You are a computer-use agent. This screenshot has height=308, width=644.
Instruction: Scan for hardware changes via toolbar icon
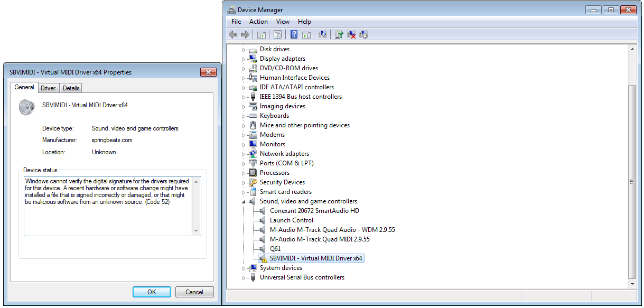[x=323, y=34]
